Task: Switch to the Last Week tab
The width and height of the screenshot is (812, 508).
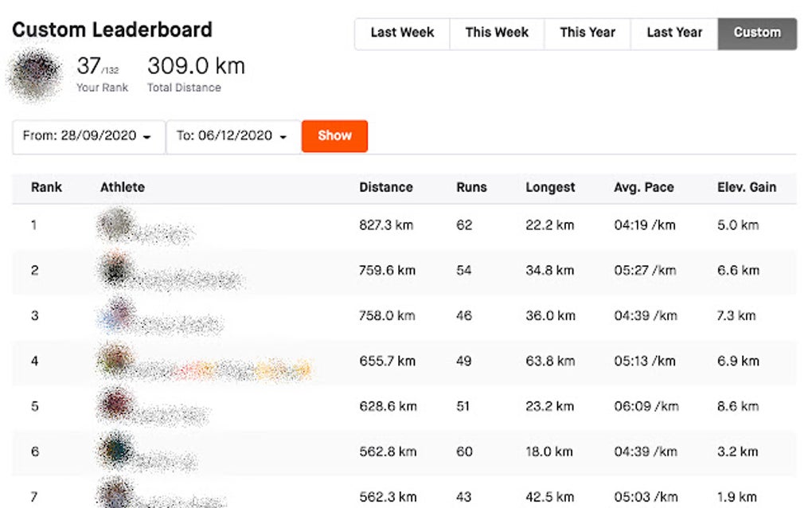Action: click(x=401, y=33)
